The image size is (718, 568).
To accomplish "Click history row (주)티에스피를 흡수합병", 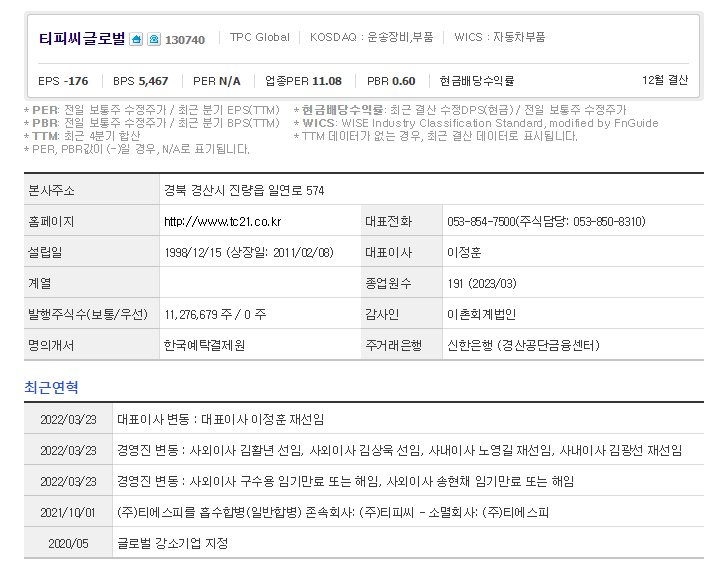I will pos(364,512).
